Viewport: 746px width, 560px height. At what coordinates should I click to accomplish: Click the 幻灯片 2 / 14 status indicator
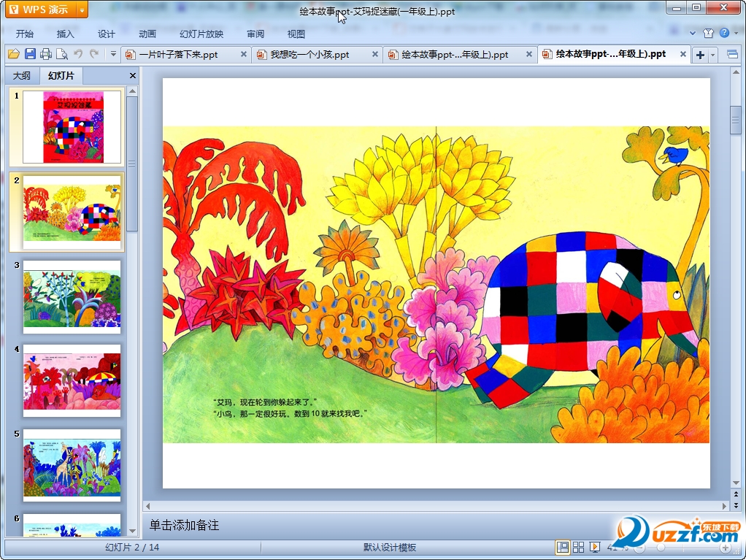(132, 548)
